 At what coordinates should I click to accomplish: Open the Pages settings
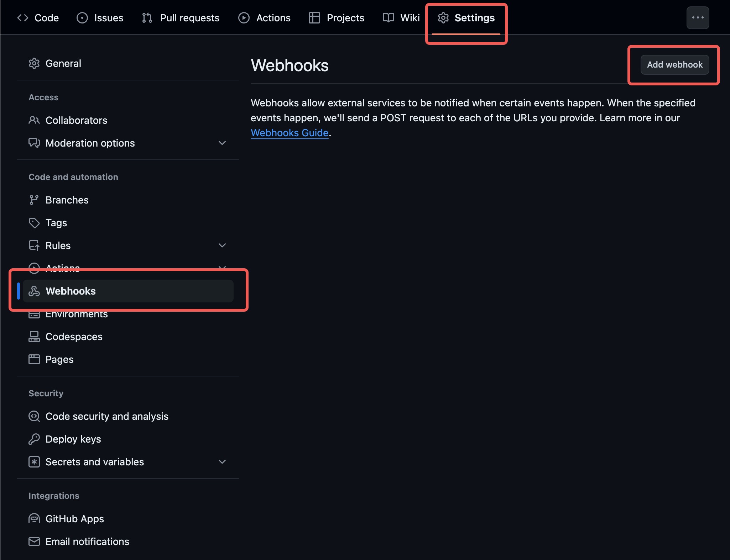128,359
